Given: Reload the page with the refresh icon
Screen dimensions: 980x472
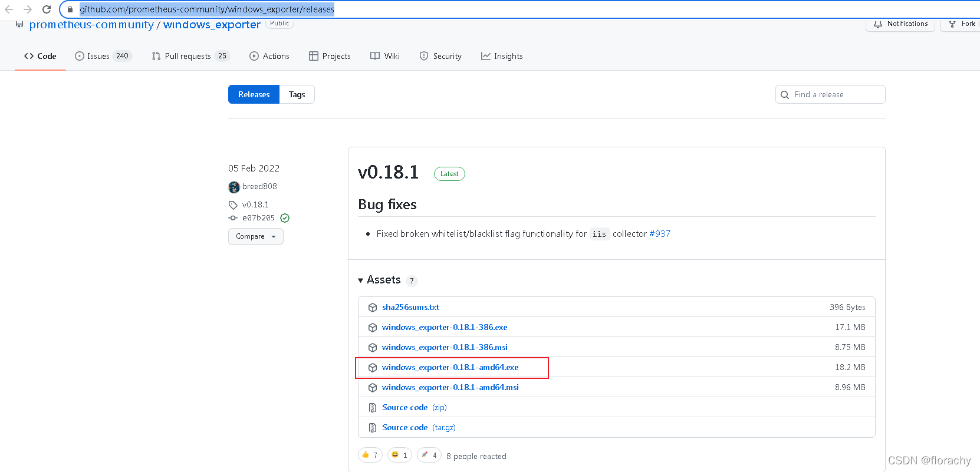Looking at the screenshot, I should [47, 9].
